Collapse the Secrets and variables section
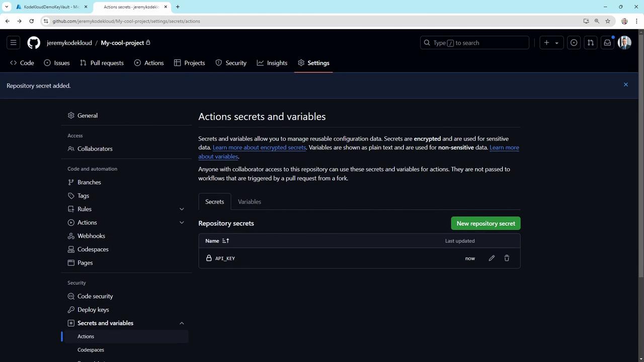Image resolution: width=644 pixels, height=362 pixels. (182, 323)
